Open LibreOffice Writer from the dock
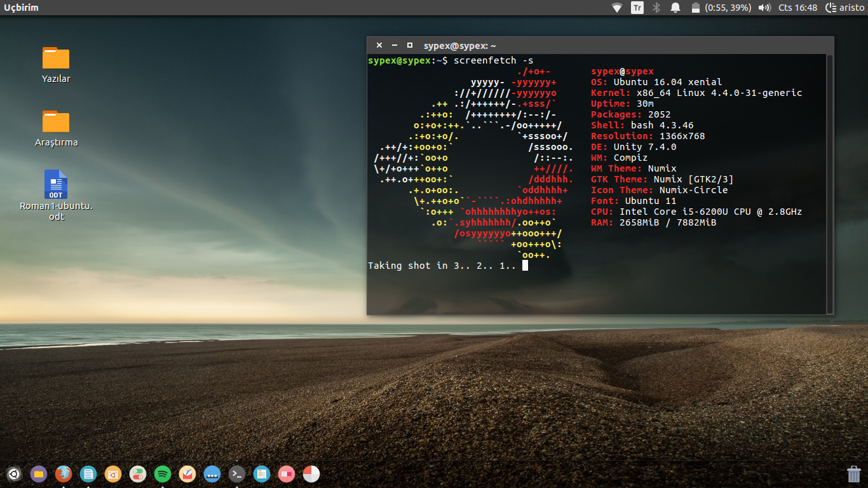This screenshot has height=488, width=868. [x=88, y=474]
